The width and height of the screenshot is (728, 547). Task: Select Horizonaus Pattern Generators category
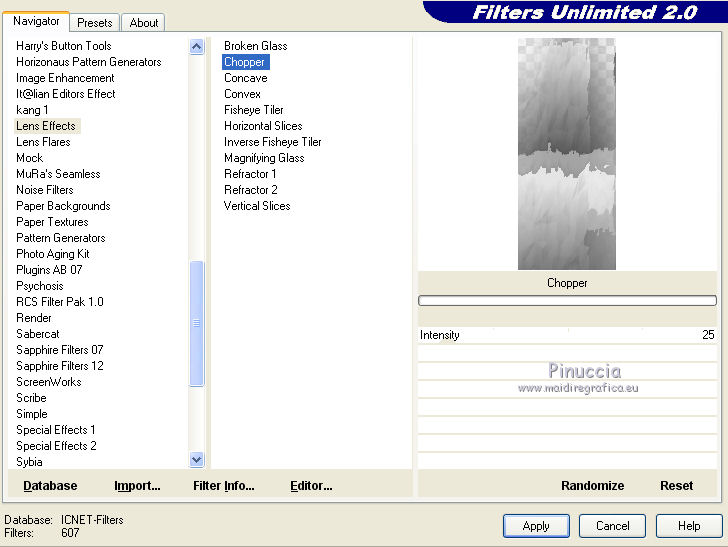coord(89,62)
